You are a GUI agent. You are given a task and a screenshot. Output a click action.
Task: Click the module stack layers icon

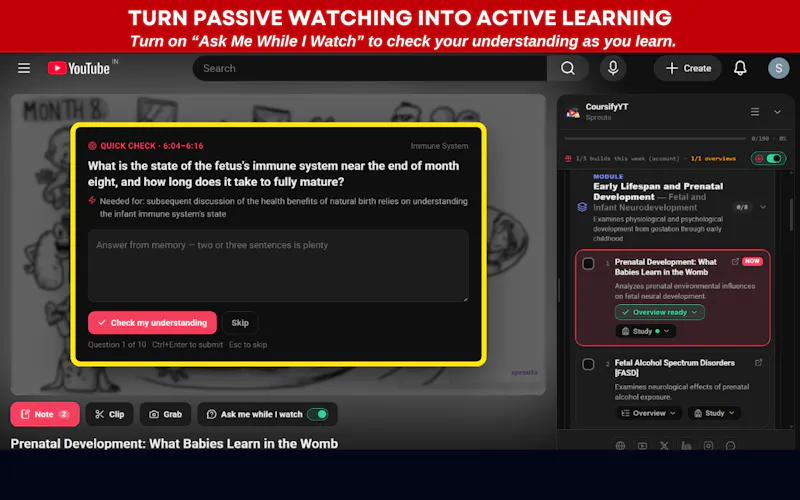(582, 207)
